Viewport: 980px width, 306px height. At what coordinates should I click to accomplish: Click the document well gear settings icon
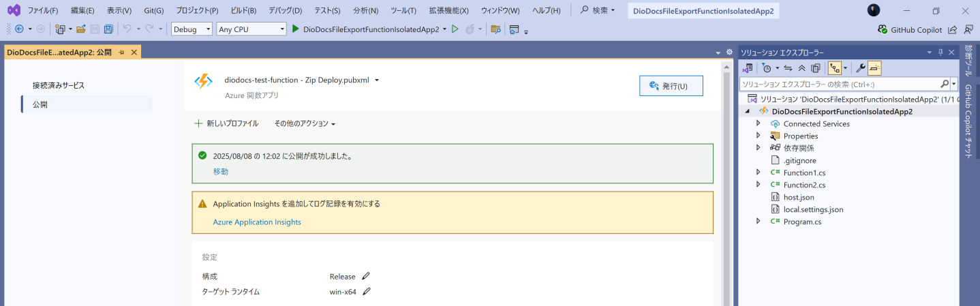tap(729, 52)
